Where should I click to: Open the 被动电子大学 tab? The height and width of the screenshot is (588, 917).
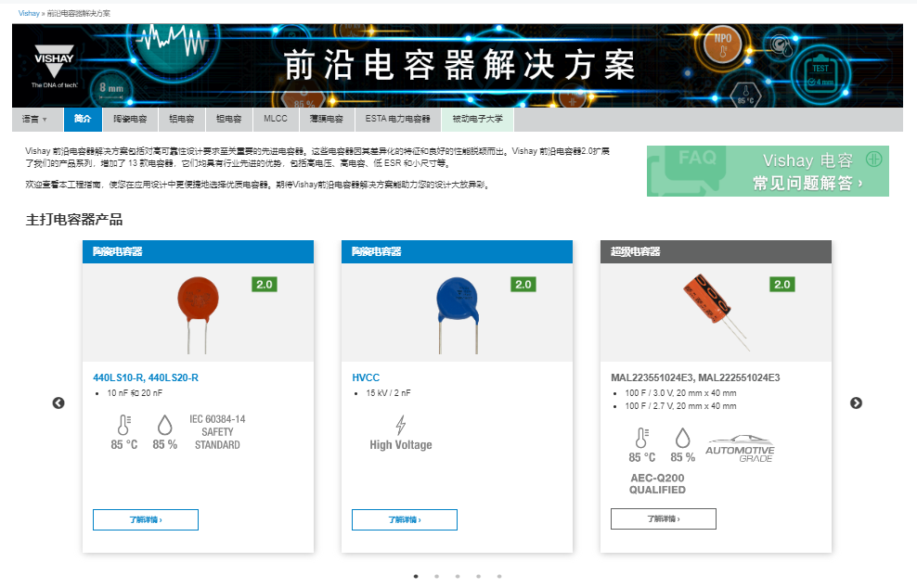(478, 120)
